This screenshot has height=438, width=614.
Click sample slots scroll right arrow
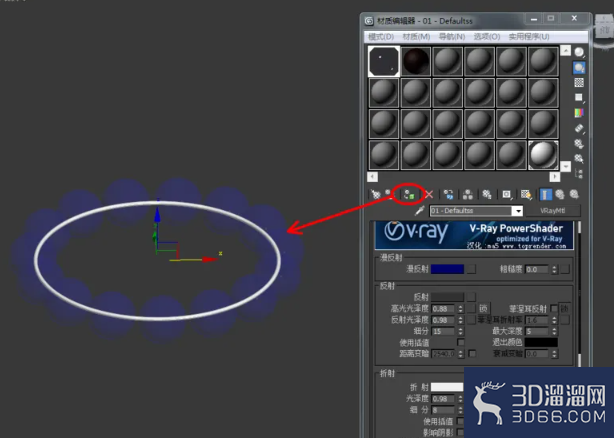[554, 177]
